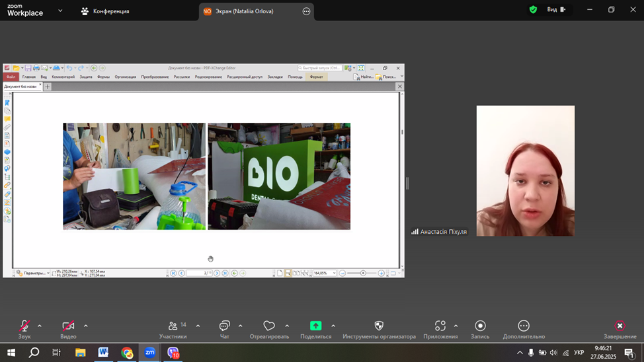Expand video options arrow next to Видео
Screen dimensions: 644x362
[x=86, y=326]
